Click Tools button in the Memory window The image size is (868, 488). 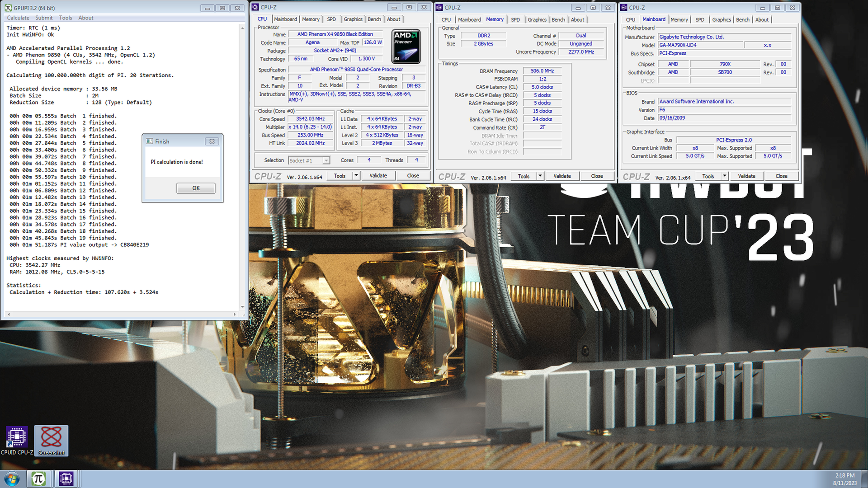tap(524, 176)
